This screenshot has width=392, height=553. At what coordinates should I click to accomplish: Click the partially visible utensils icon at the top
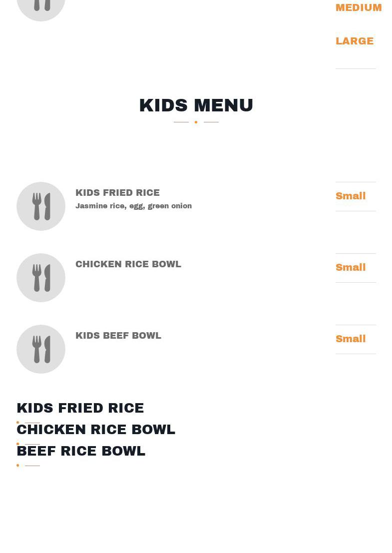41,6
